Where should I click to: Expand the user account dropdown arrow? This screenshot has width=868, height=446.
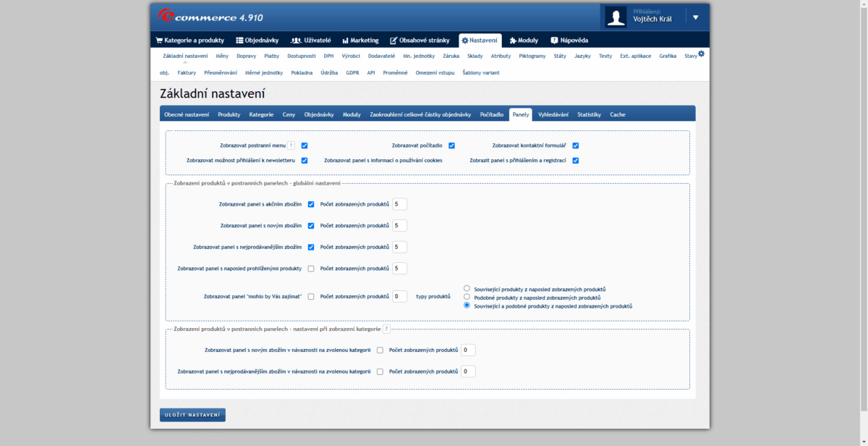click(695, 17)
